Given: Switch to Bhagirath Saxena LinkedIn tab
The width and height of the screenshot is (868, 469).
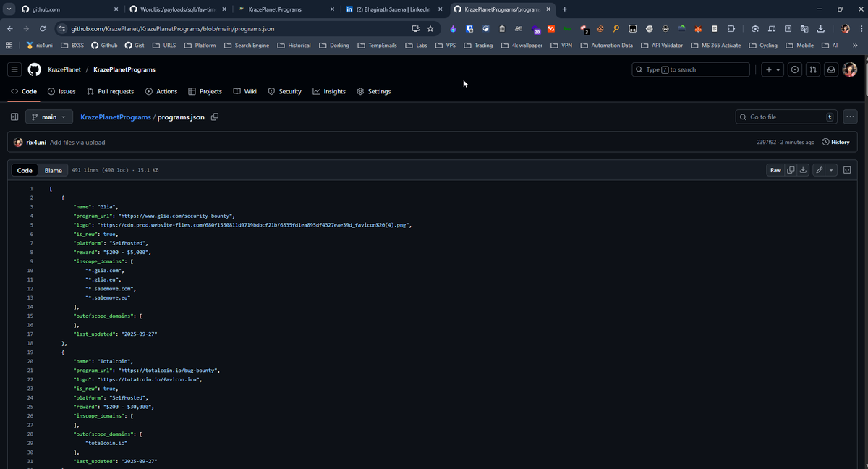Looking at the screenshot, I should point(393,9).
